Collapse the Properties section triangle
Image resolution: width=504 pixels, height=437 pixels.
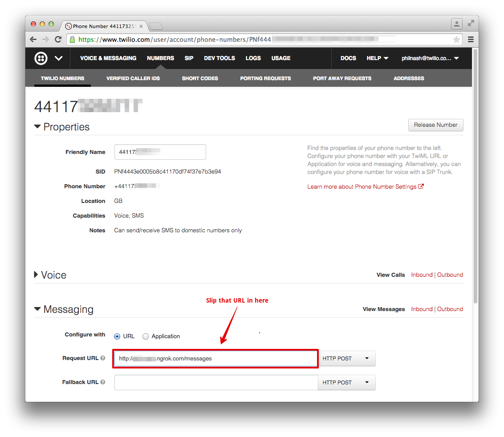(x=37, y=126)
